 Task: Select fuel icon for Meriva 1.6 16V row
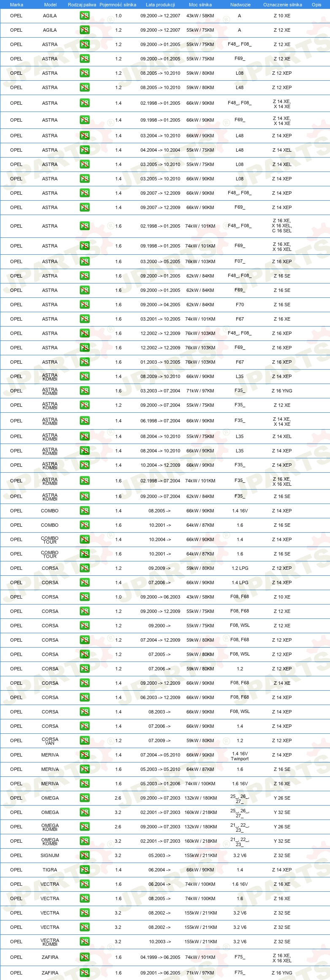tap(84, 784)
